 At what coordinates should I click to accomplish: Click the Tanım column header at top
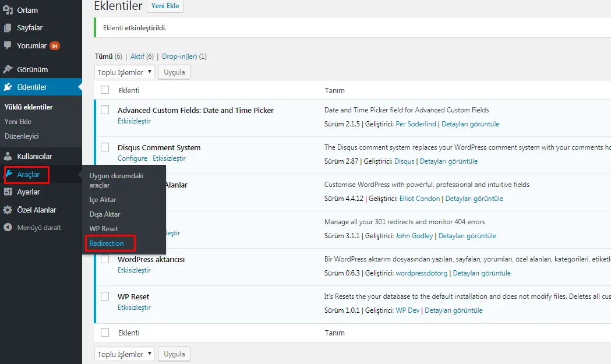tap(335, 90)
